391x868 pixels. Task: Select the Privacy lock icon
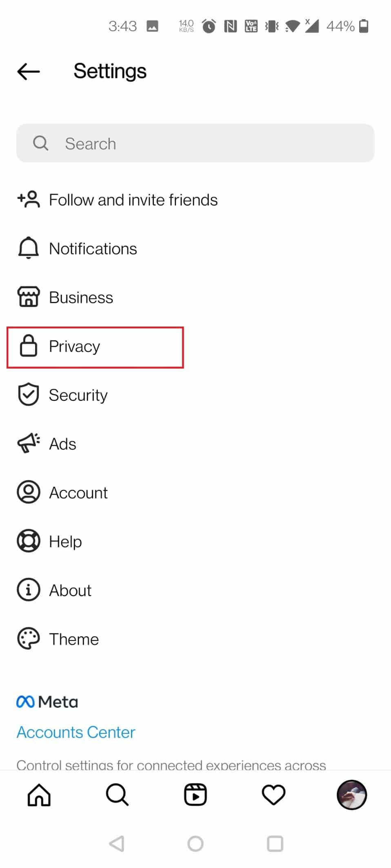[x=28, y=346]
